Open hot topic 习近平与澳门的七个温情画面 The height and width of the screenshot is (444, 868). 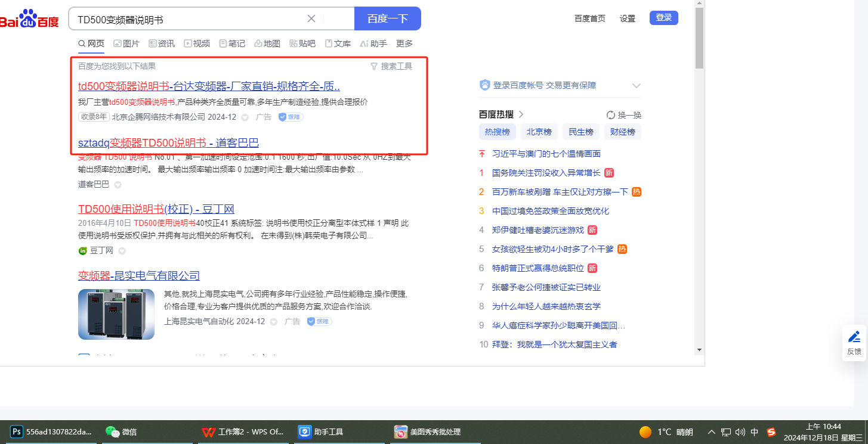pyautogui.click(x=546, y=154)
